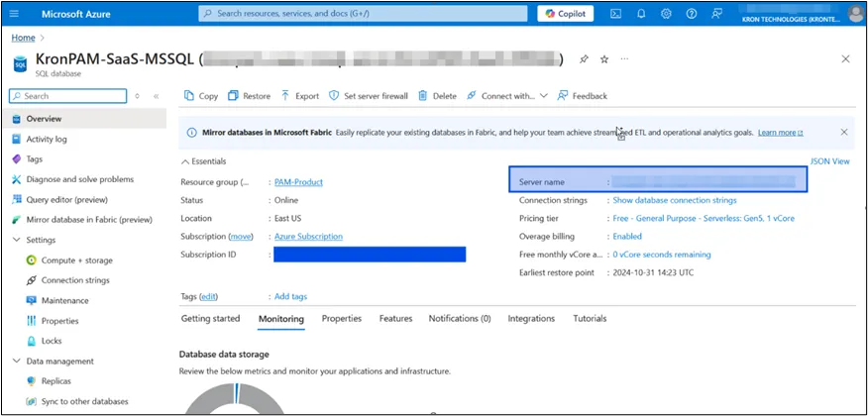Screen dimensions: 868x416
Task: Open the Azure portal hamburger menu
Action: pos(15,14)
